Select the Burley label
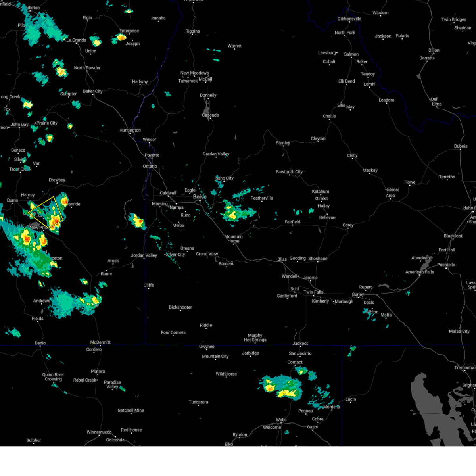 coord(358,294)
